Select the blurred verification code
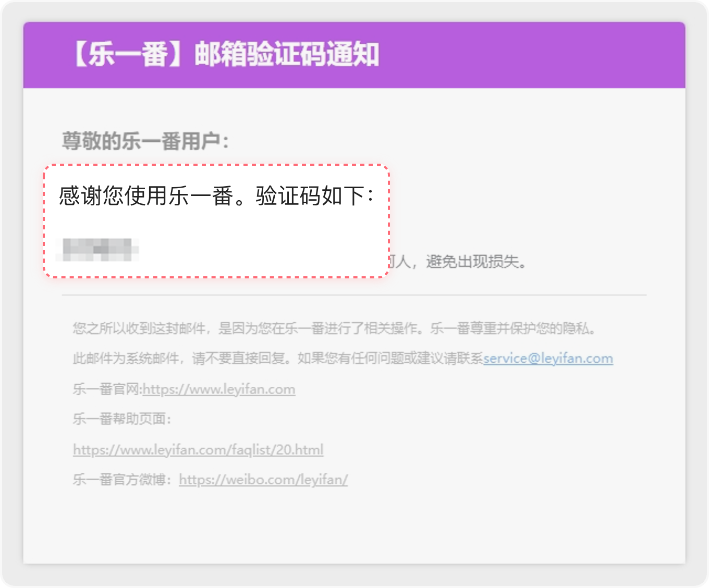This screenshot has height=588, width=709. [100, 249]
